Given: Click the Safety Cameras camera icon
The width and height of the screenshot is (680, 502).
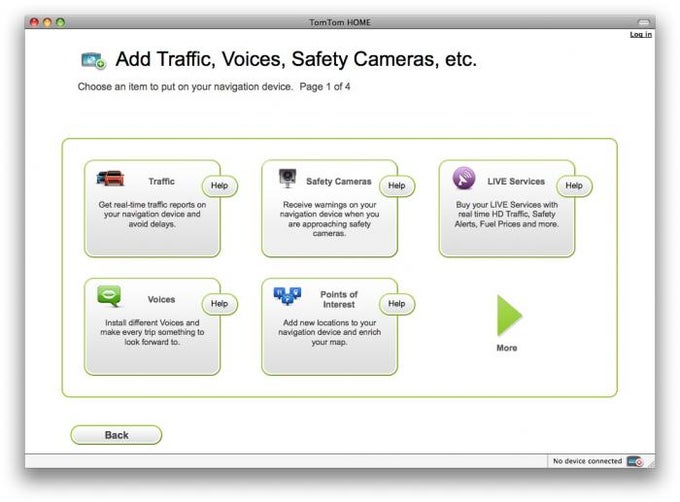Looking at the screenshot, I should (287, 178).
